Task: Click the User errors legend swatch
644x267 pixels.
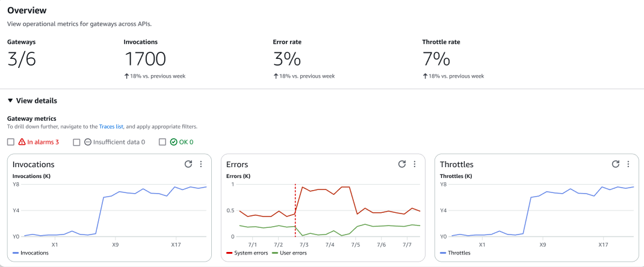Action: (275, 253)
